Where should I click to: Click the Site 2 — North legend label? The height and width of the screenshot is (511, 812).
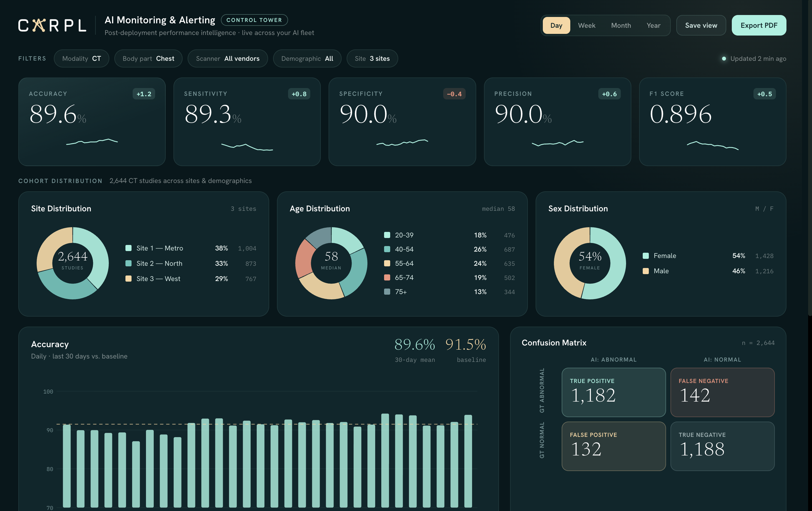tap(159, 263)
